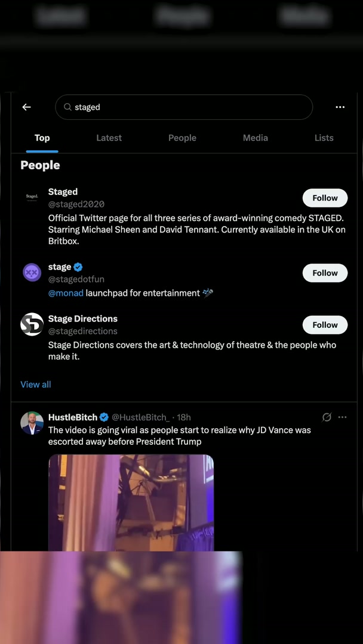
Task: Open the stage purple avatar icon
Action: click(x=32, y=273)
